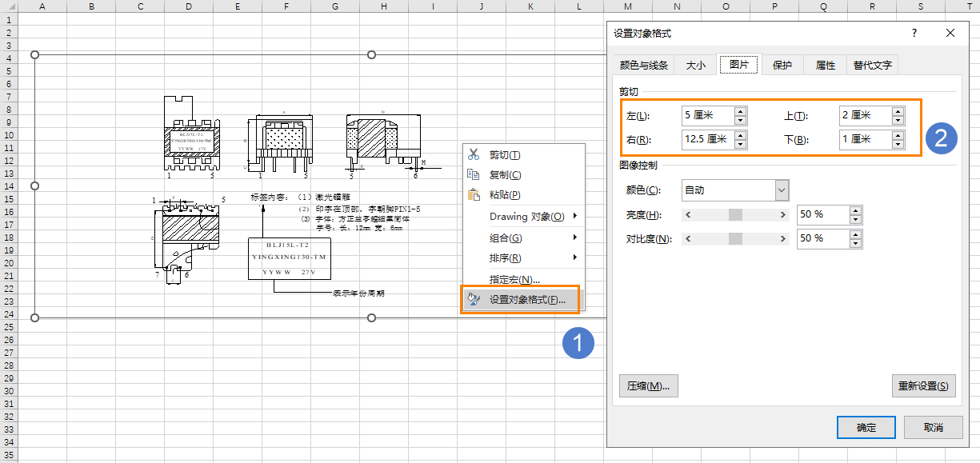Select column A header
This screenshot has width=980, height=463.
[42, 6]
